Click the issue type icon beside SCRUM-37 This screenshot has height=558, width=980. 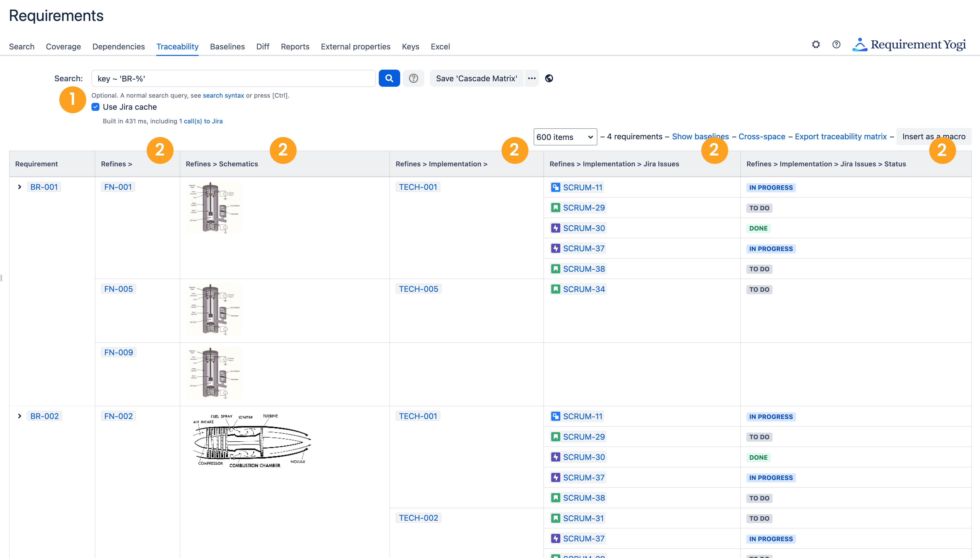click(x=556, y=248)
